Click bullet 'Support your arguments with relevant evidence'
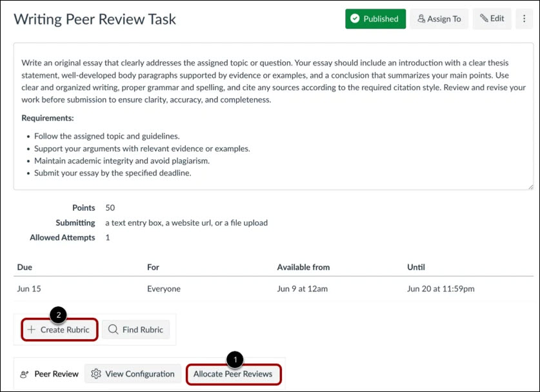 [142, 149]
